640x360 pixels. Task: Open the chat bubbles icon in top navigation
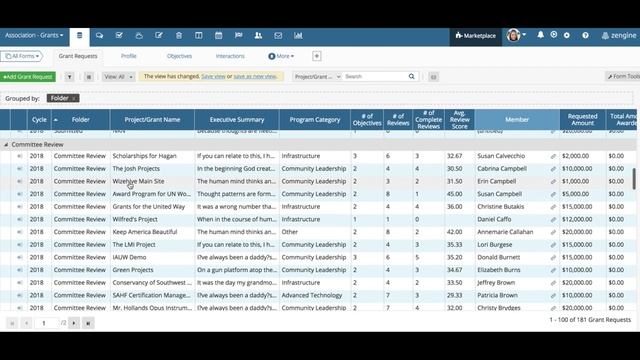tap(99, 36)
